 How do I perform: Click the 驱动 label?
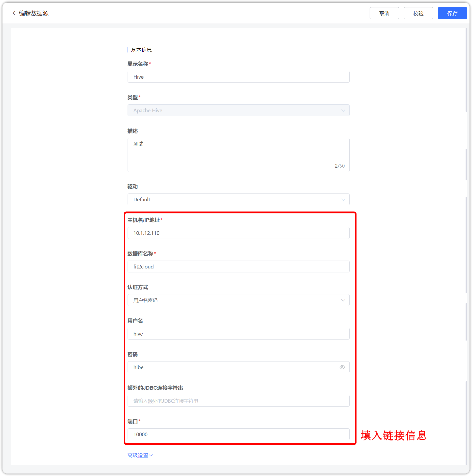132,187
